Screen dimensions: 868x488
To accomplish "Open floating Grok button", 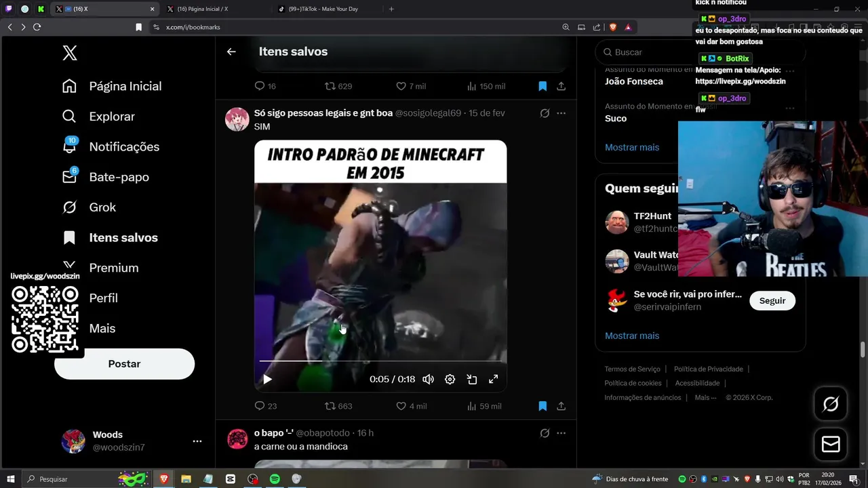I will click(831, 405).
